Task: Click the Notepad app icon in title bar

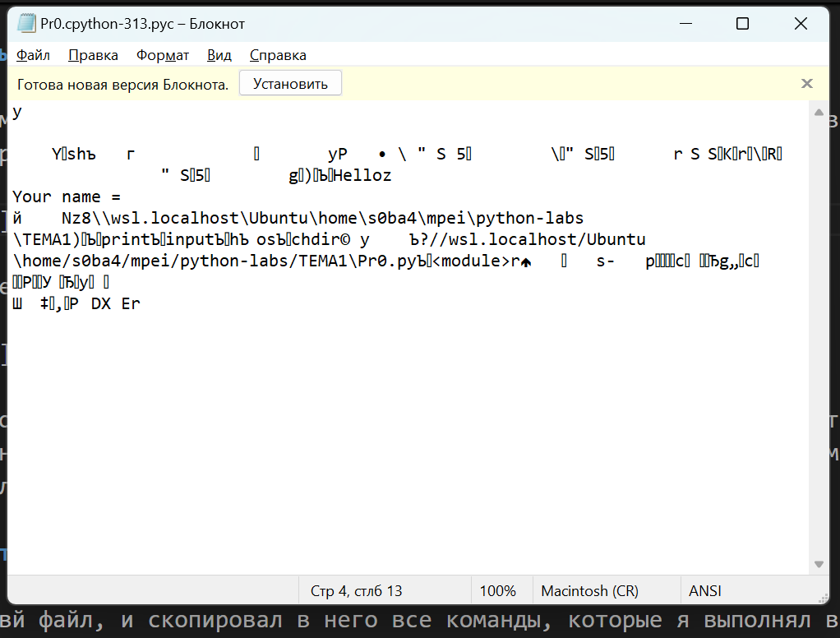Action: point(26,24)
